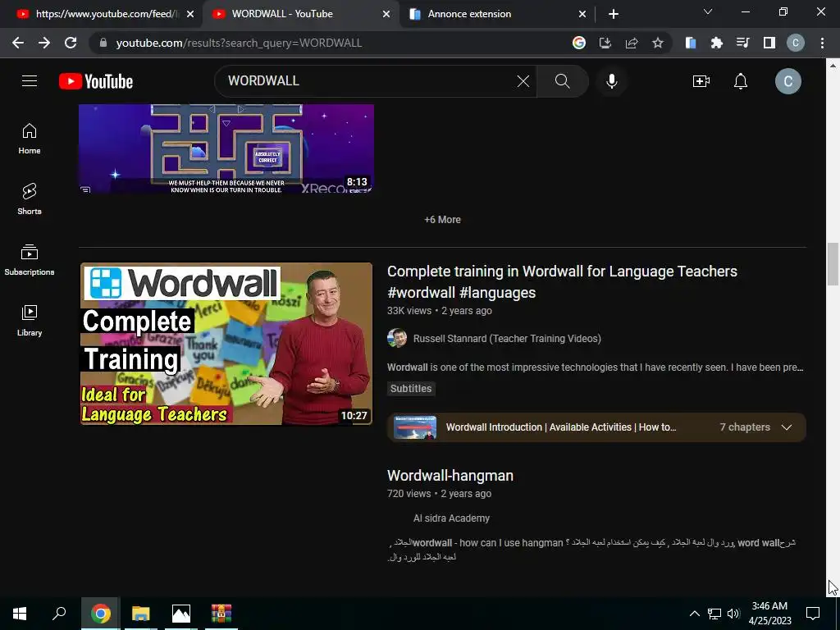Open WinRAR from the taskbar
840x630 pixels.
[221, 614]
